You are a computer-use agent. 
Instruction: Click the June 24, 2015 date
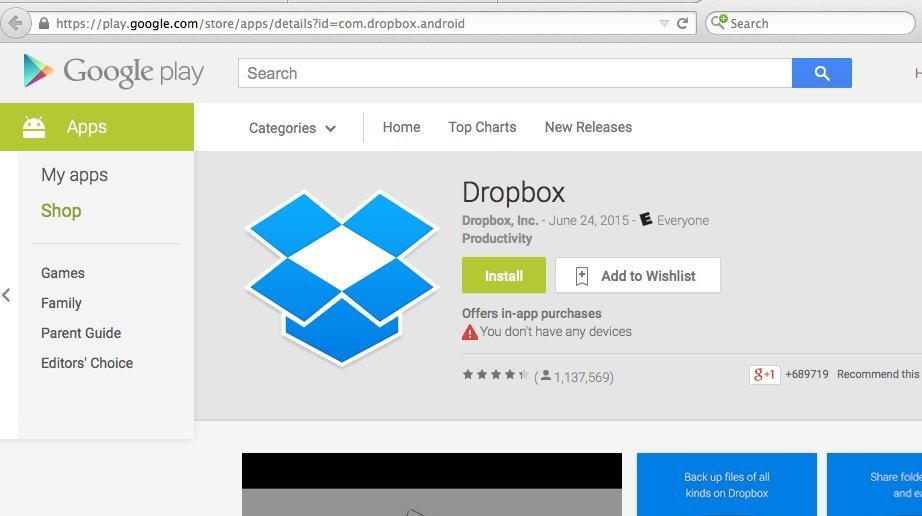[x=589, y=220]
